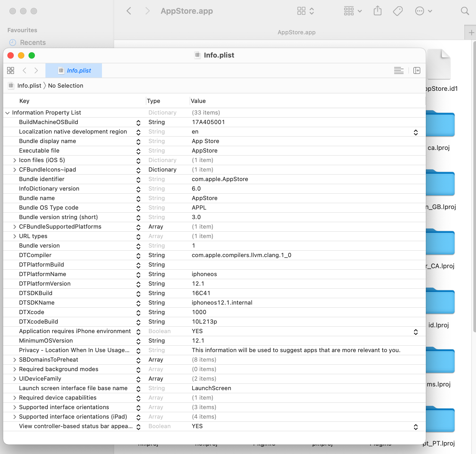
Task: Open Finder group-by options
Action: tap(353, 11)
